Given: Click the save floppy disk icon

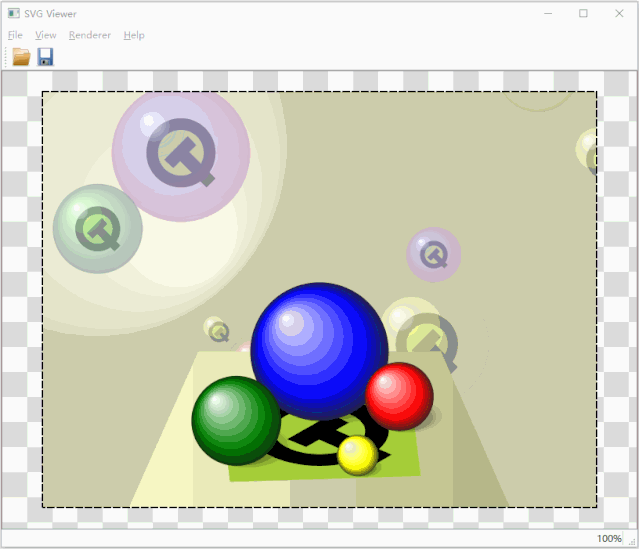Looking at the screenshot, I should pyautogui.click(x=45, y=57).
